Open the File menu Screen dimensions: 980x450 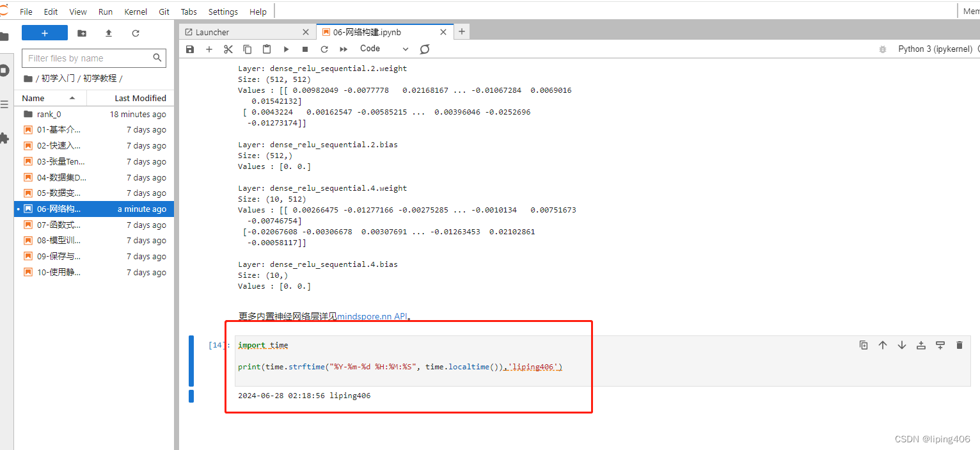tap(26, 12)
